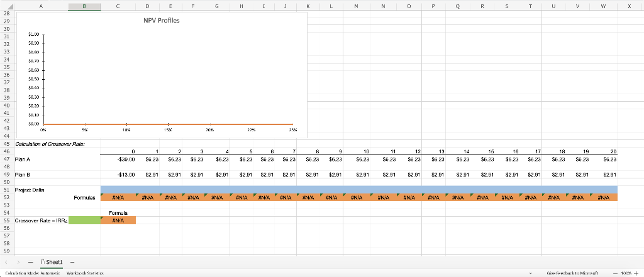The image size is (644, 277).
Task: Select Plan B's $2.91 under period 10
Action: [357, 175]
